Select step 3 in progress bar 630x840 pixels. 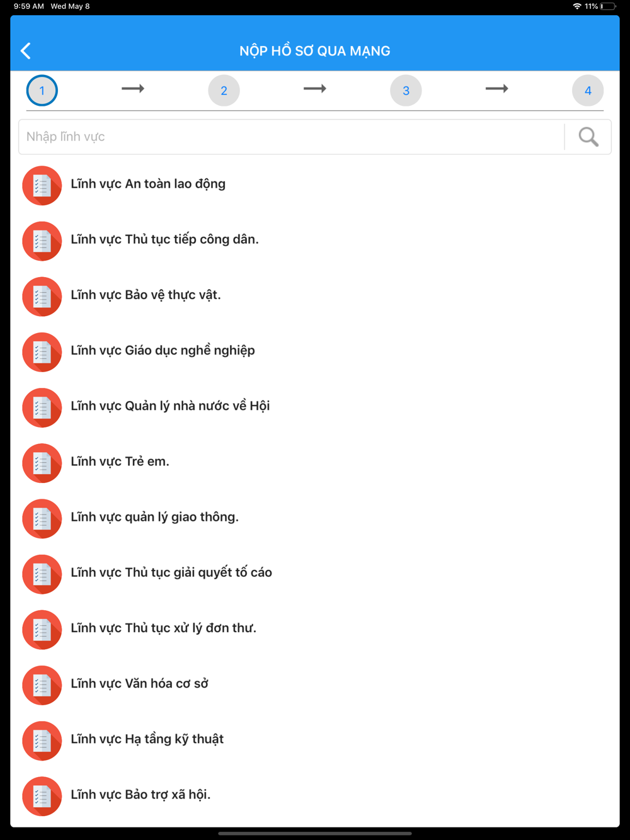[x=406, y=91]
